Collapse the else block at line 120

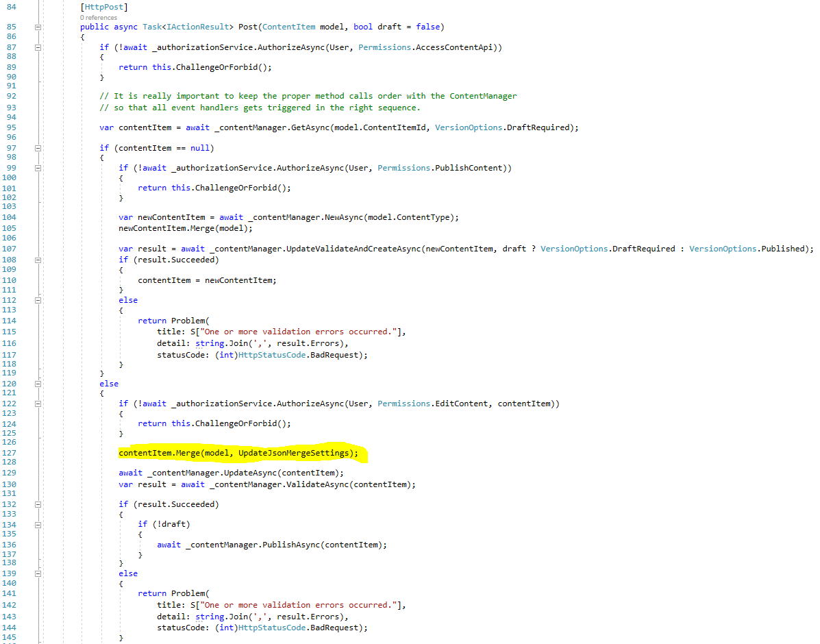(x=38, y=384)
